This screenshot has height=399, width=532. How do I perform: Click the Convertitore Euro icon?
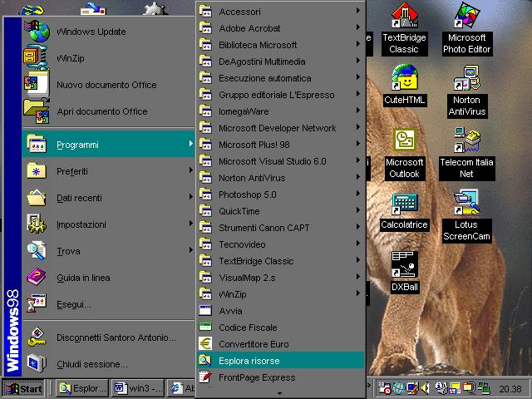[x=205, y=343]
